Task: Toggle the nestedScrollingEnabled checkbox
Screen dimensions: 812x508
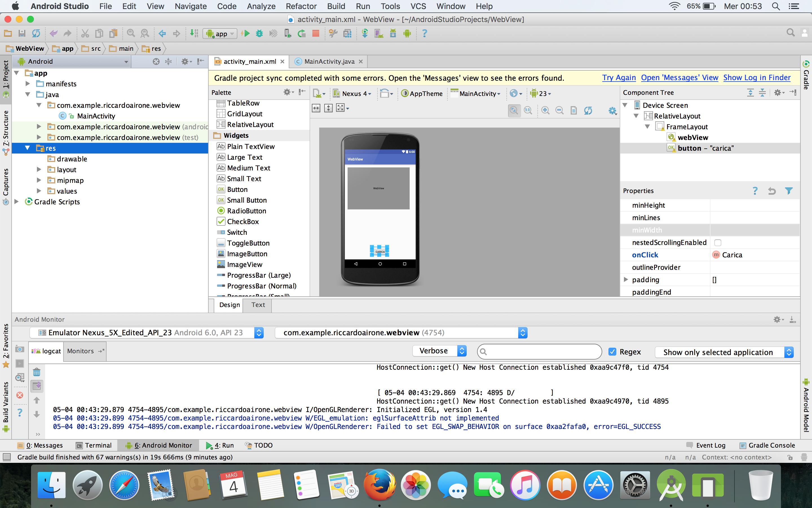Action: (x=718, y=243)
